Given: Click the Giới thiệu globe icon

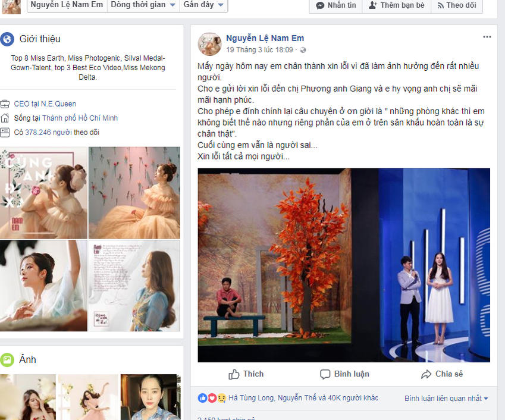Looking at the screenshot, I should 7,39.
